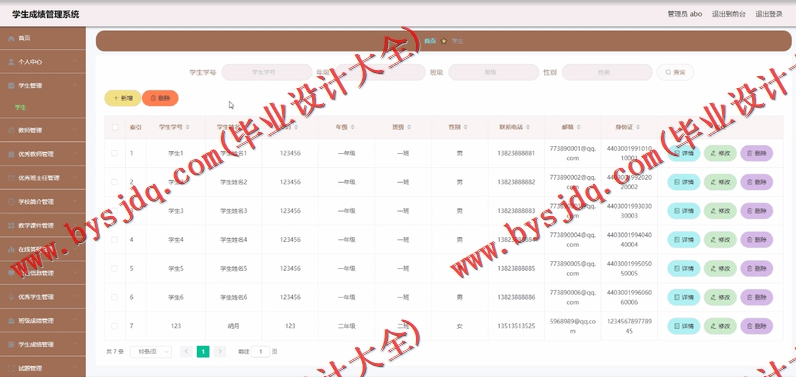Click the orange 删除 batch button
The height and width of the screenshot is (377, 796).
pyautogui.click(x=160, y=98)
